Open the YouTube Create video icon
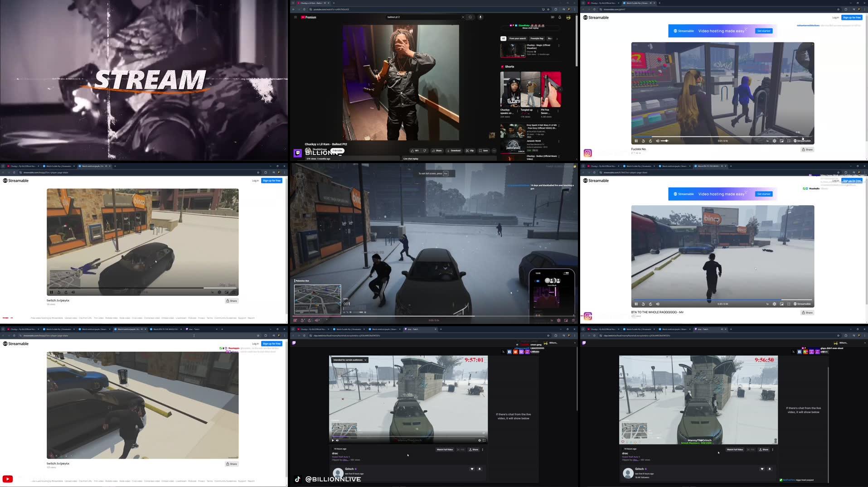This screenshot has height=487, width=868. [x=552, y=17]
